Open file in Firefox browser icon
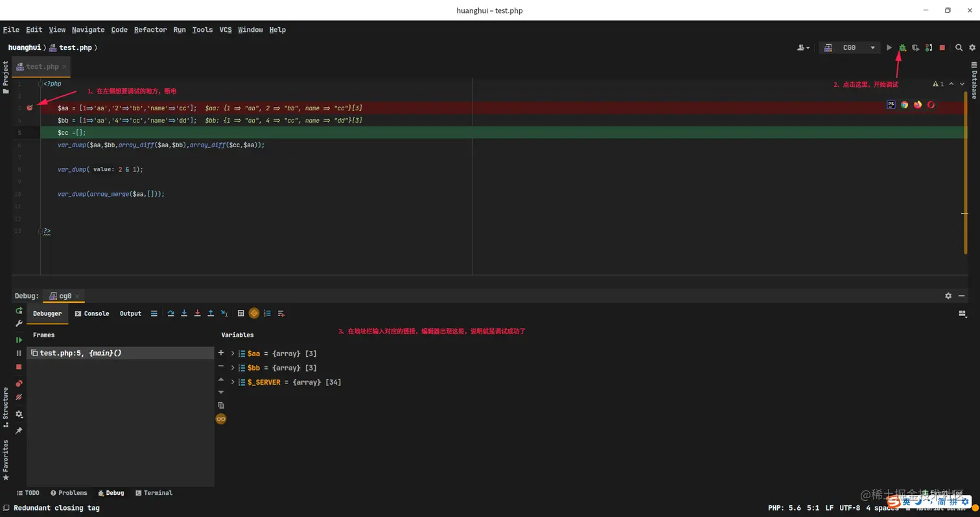 (918, 104)
